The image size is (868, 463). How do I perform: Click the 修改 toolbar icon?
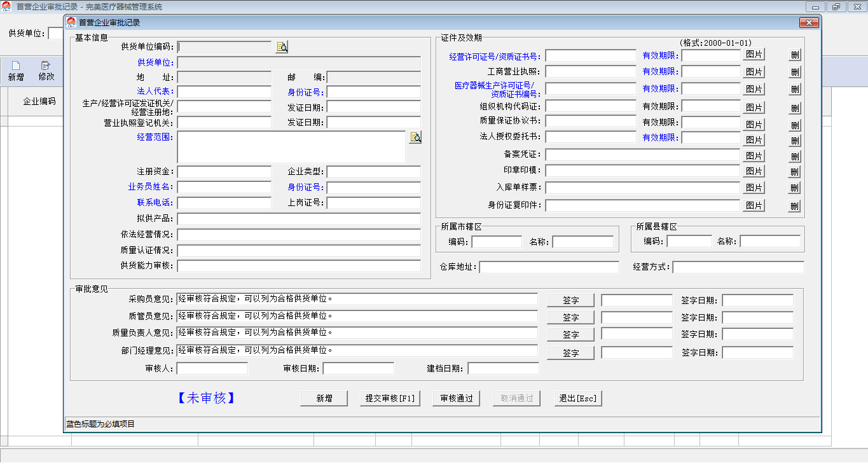coord(46,71)
